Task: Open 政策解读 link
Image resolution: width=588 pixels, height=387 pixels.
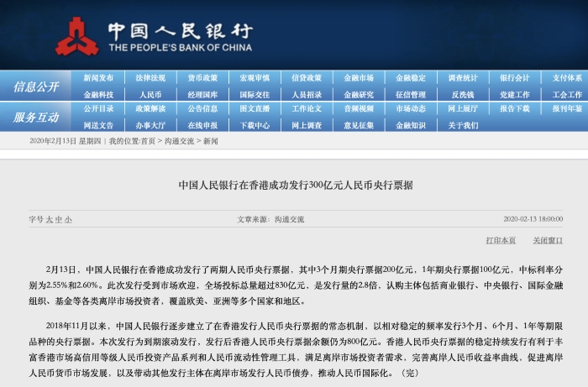Action: click(x=150, y=108)
